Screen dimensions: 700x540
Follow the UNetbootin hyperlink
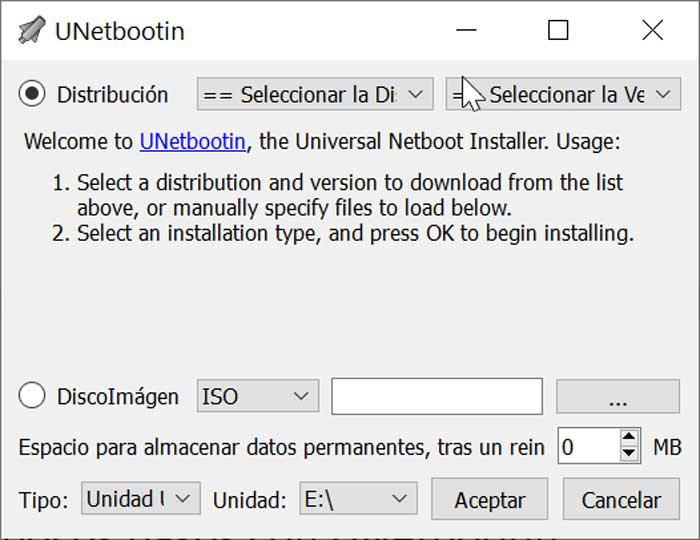pyautogui.click(x=192, y=142)
